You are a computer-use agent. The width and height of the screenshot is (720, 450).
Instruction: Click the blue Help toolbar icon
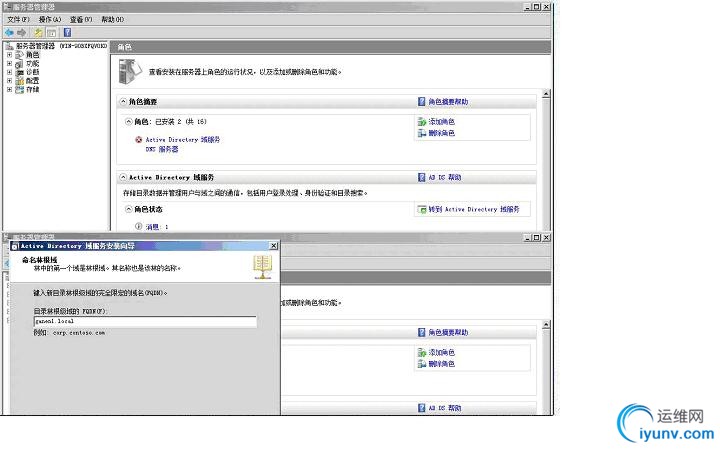[68, 33]
